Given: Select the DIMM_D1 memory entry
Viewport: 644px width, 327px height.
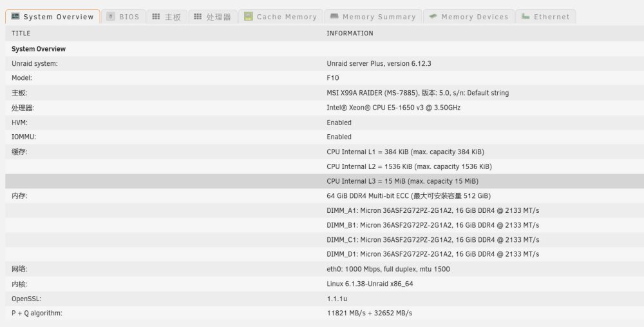Looking at the screenshot, I should 433,254.
